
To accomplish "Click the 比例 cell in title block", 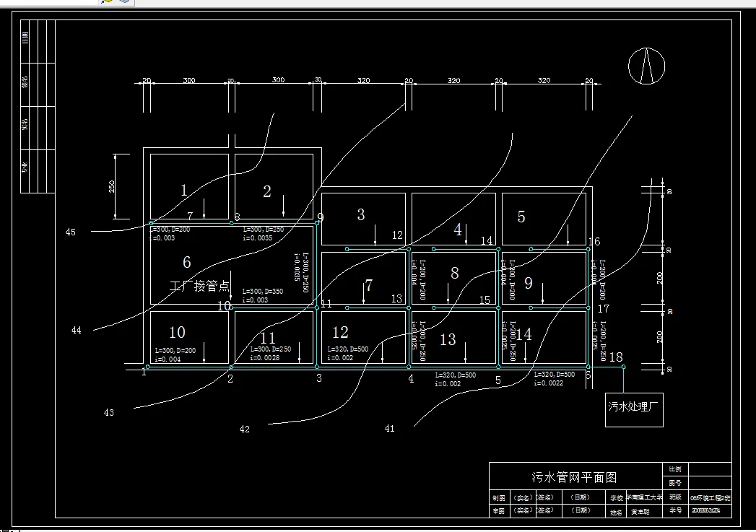I will [x=675, y=469].
